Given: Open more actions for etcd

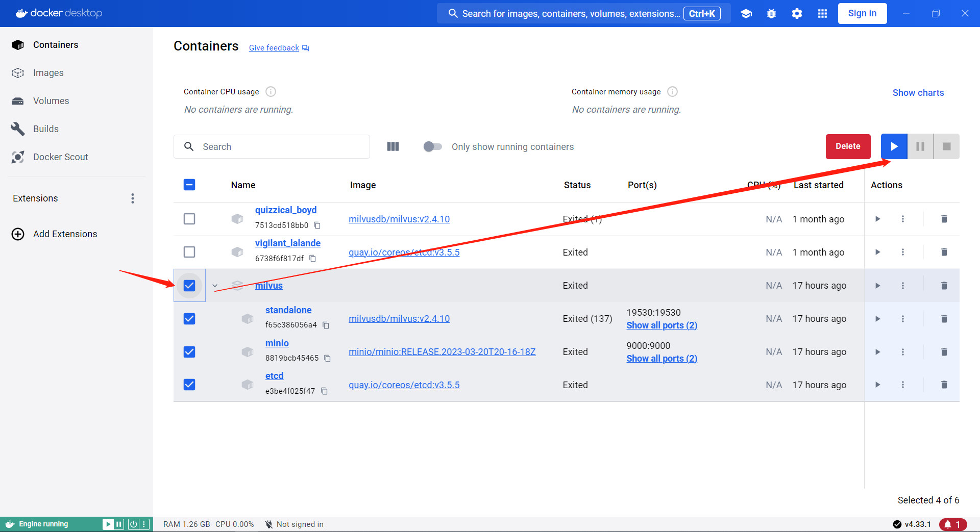Looking at the screenshot, I should (x=903, y=385).
